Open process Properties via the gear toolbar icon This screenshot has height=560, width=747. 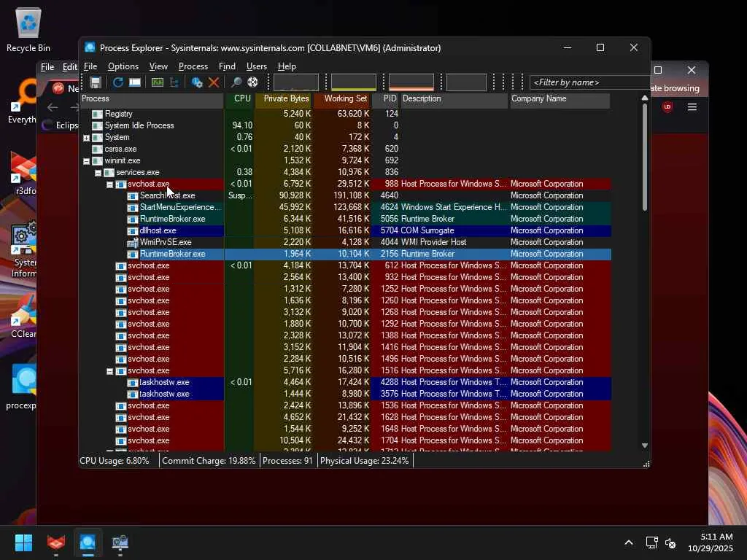click(196, 82)
